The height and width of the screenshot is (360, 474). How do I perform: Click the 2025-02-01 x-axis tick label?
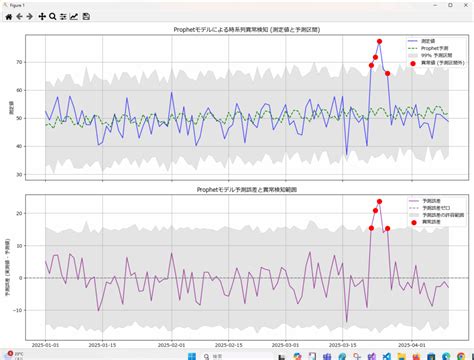172,345
